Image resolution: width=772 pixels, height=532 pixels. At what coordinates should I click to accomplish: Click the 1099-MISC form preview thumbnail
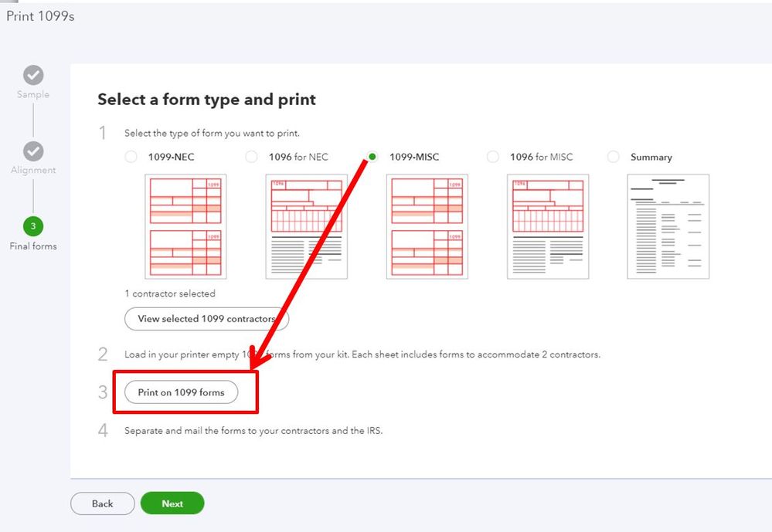tap(427, 226)
